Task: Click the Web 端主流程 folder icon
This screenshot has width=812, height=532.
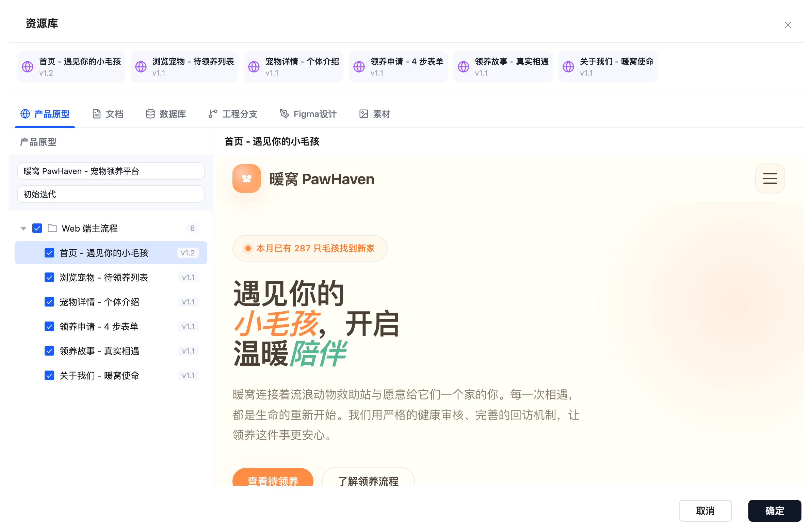Action: point(52,228)
